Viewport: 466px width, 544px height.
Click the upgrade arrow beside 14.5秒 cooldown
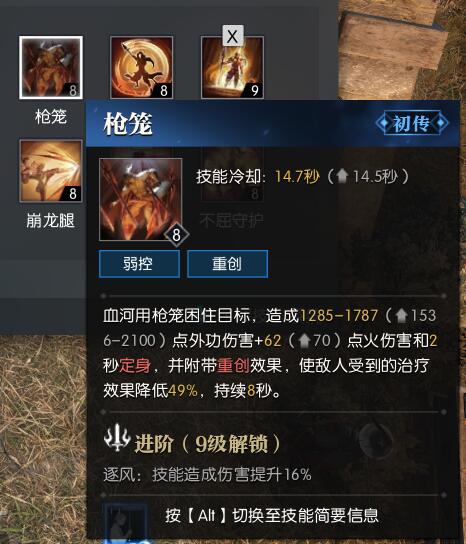tap(342, 177)
